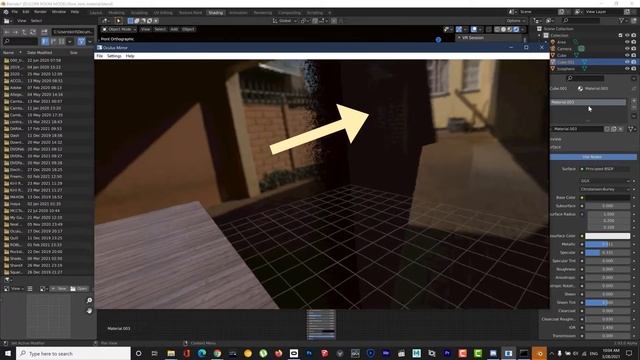This screenshot has width=640, height=360.
Task: Toggle the file browser filter button
Action: point(81,41)
